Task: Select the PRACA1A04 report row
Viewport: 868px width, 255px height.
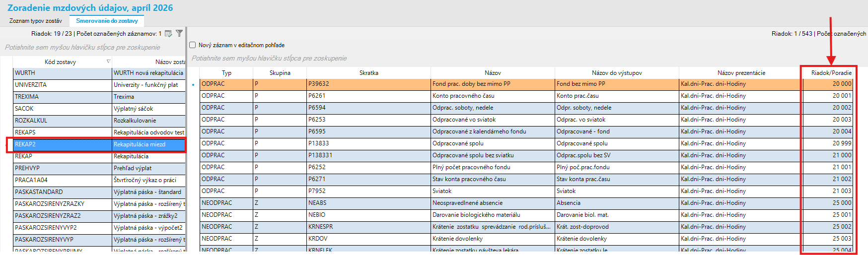Action: coord(99,180)
